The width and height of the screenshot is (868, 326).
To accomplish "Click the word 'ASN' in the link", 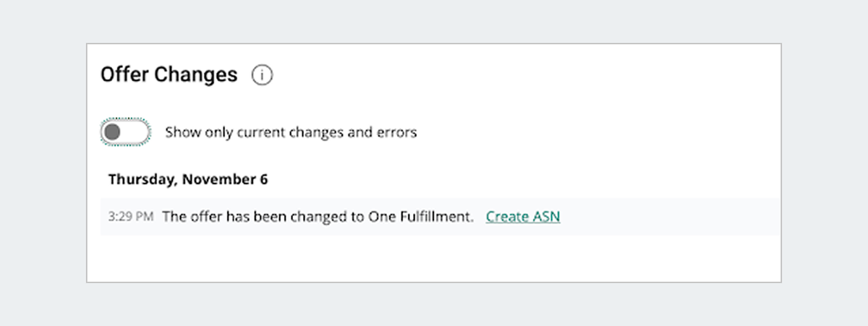I will click(x=545, y=216).
